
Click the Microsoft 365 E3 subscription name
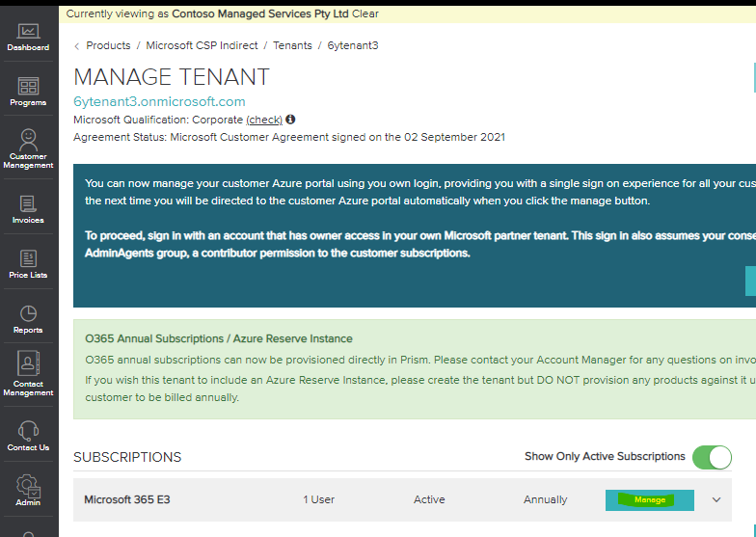point(127,499)
